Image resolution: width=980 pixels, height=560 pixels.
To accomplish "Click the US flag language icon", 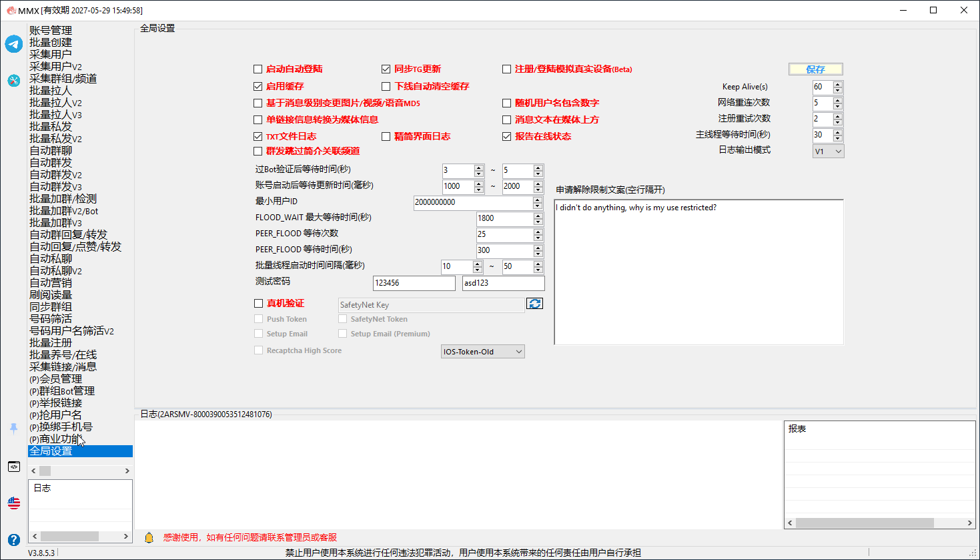I will pos(14,503).
